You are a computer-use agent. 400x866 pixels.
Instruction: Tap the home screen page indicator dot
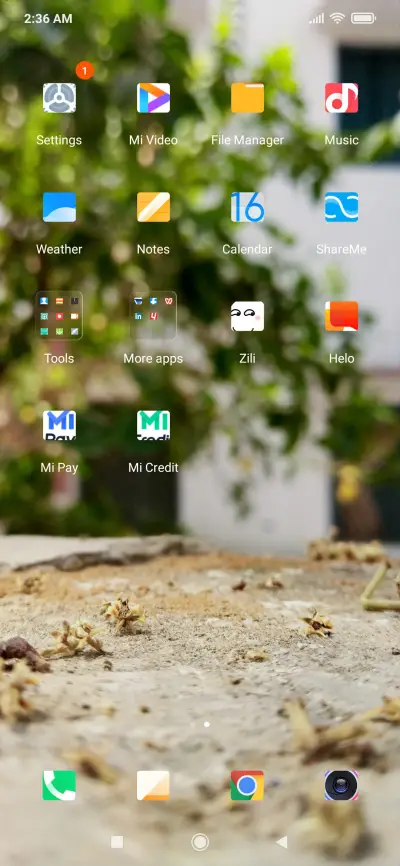click(207, 724)
